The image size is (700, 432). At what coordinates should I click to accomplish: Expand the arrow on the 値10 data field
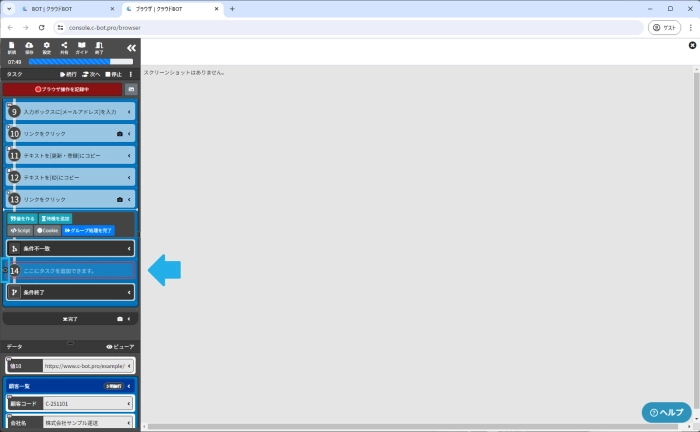point(129,366)
